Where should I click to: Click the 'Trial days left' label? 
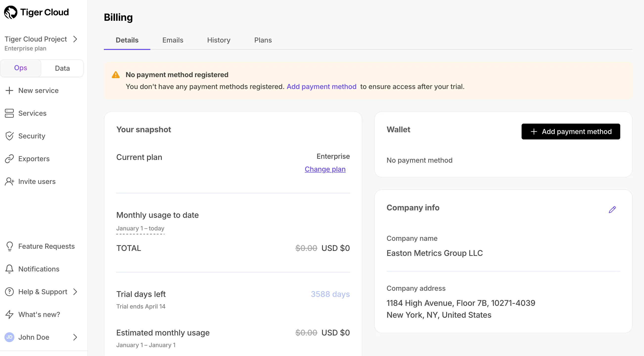pyautogui.click(x=141, y=294)
